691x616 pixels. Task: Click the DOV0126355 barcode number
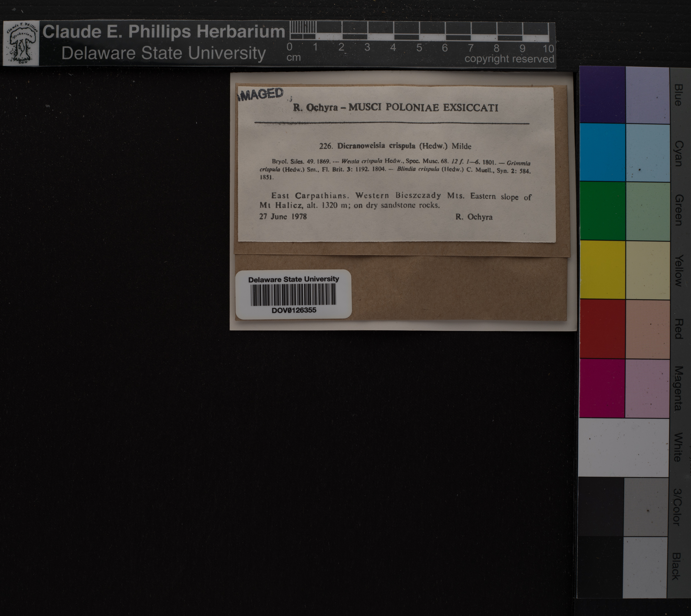click(294, 310)
